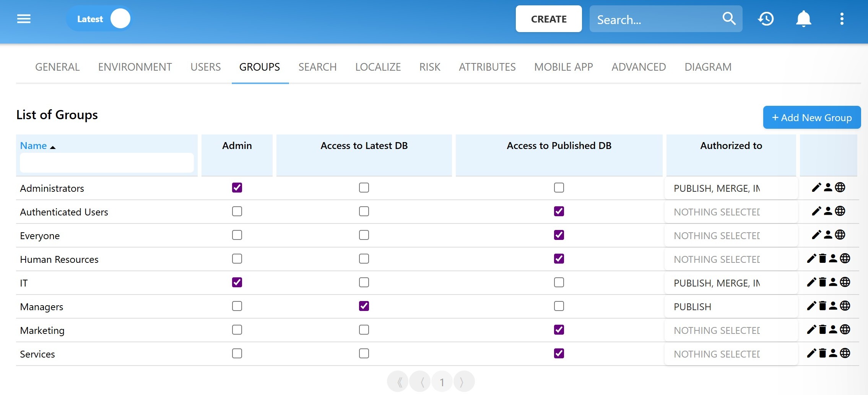Image resolution: width=868 pixels, height=395 pixels.
Task: Uncheck Published DB access for Everyone
Action: tap(559, 235)
